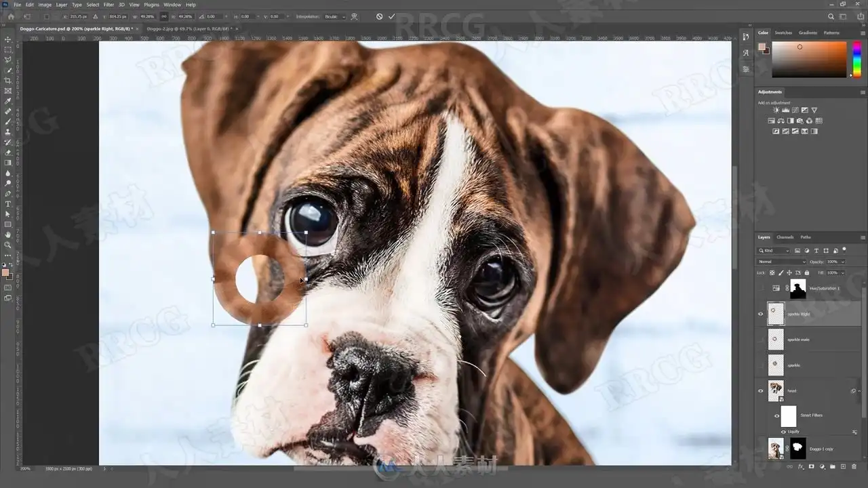Toggle Smart Filters visibility
The image size is (868, 488).
[x=776, y=415]
